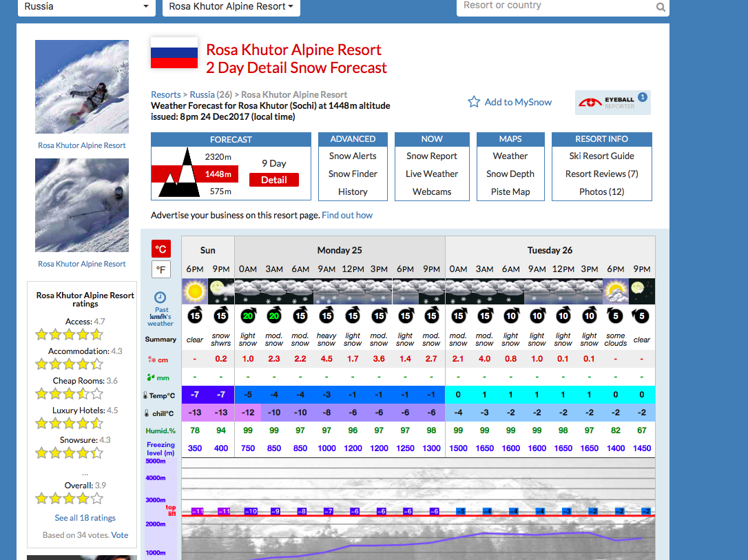Click the Add to MySnow star icon
Screen dimensions: 748x560
pos(474,102)
